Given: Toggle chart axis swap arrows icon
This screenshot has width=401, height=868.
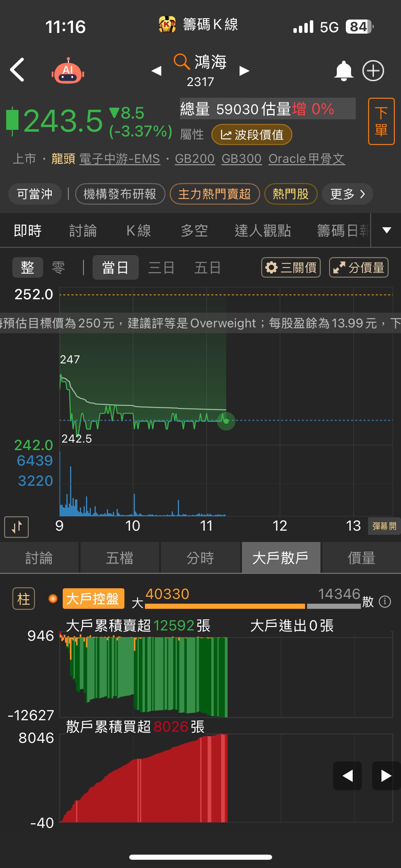Looking at the screenshot, I should pyautogui.click(x=16, y=527).
